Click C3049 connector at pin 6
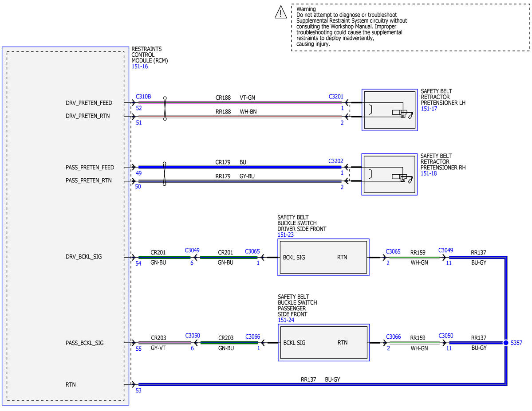 (x=192, y=250)
